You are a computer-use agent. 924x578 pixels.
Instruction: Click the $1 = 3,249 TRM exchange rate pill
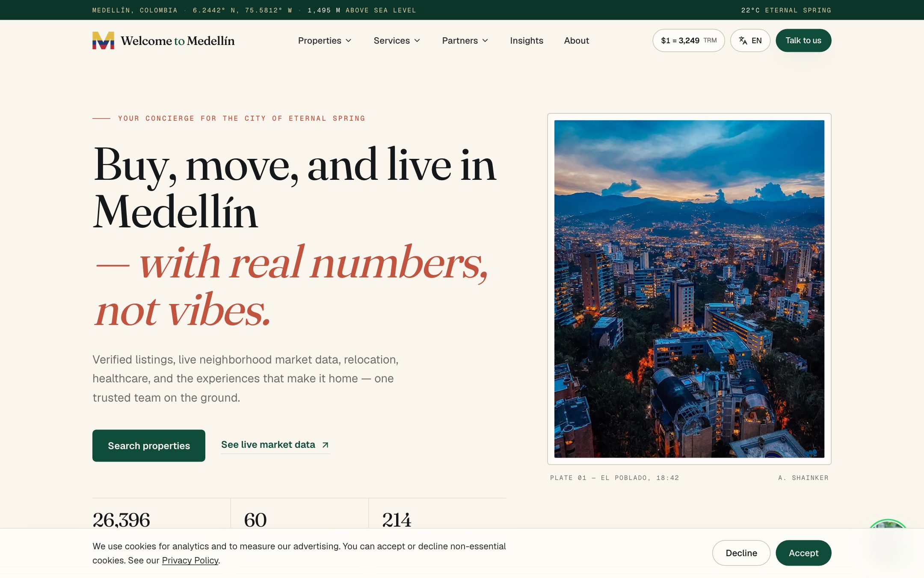pyautogui.click(x=688, y=41)
